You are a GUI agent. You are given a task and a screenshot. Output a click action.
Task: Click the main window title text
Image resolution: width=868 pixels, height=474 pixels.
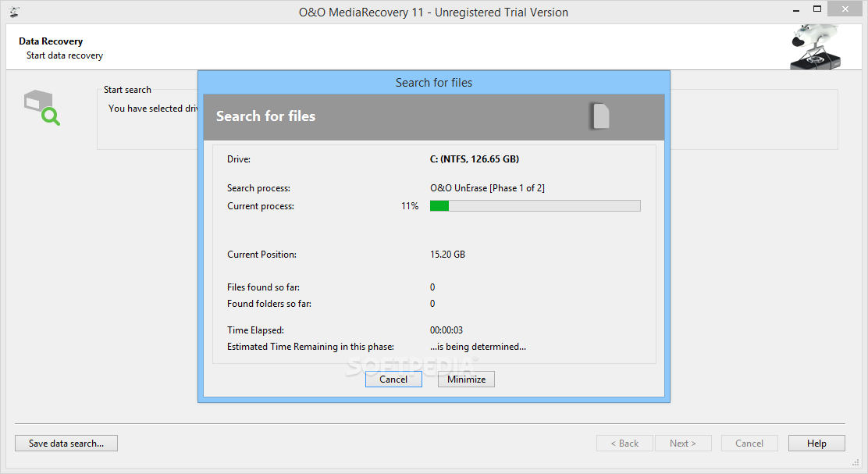tap(433, 12)
